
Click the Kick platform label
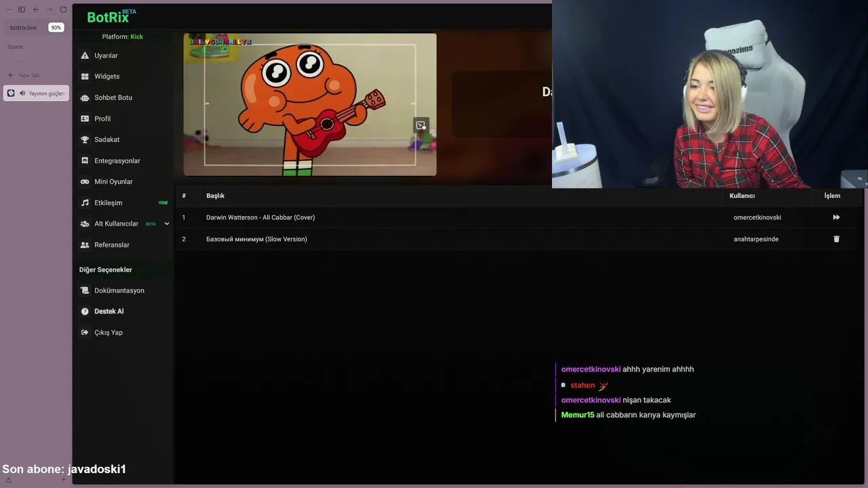tap(137, 37)
